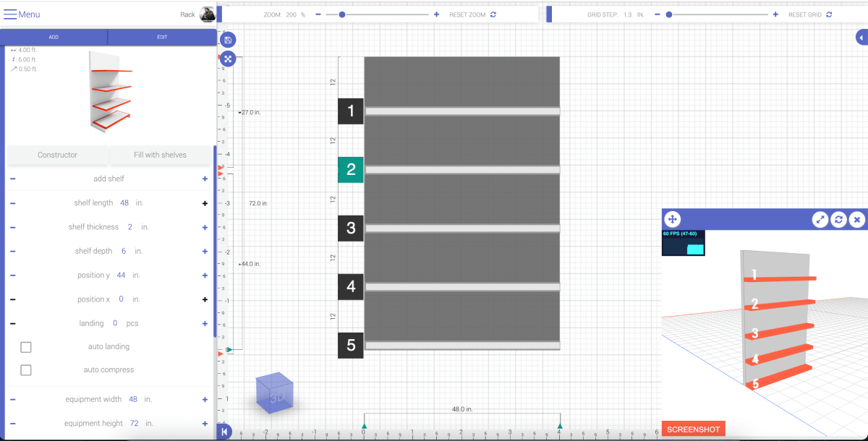Click the resize arrows icon on the 3D preview
868x441 pixels.
[820, 219]
